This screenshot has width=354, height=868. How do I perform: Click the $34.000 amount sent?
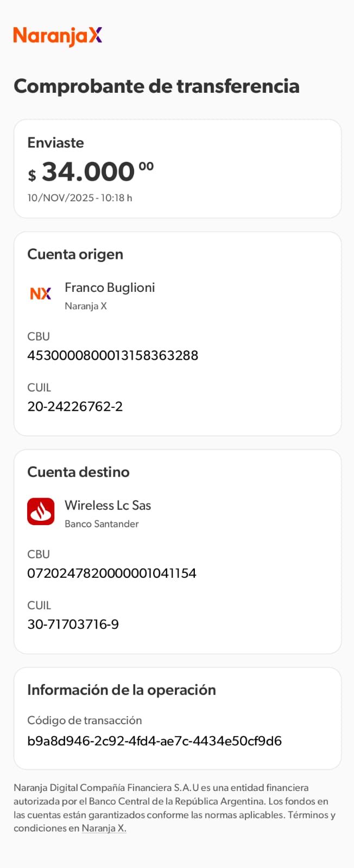tap(91, 172)
